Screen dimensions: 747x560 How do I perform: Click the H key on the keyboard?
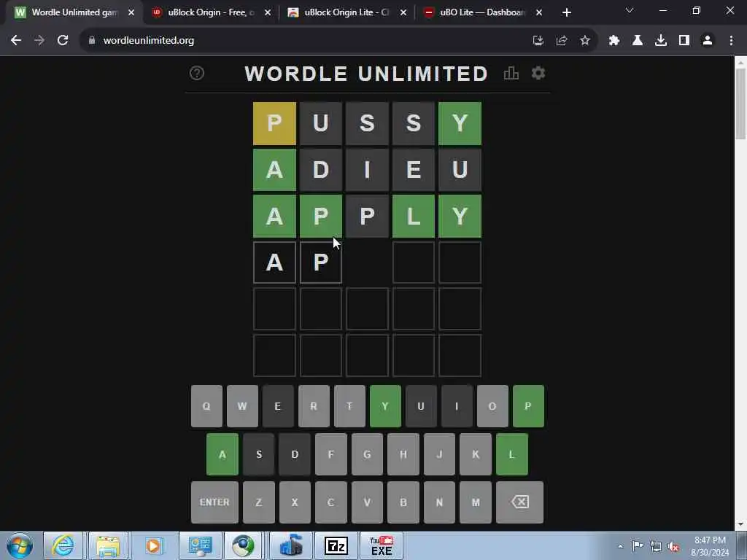(x=403, y=454)
